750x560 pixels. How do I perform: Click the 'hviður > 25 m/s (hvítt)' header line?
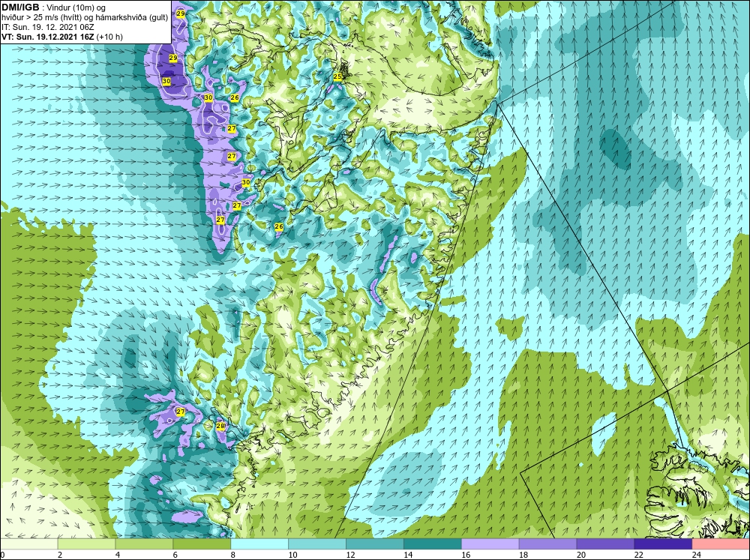coord(85,17)
